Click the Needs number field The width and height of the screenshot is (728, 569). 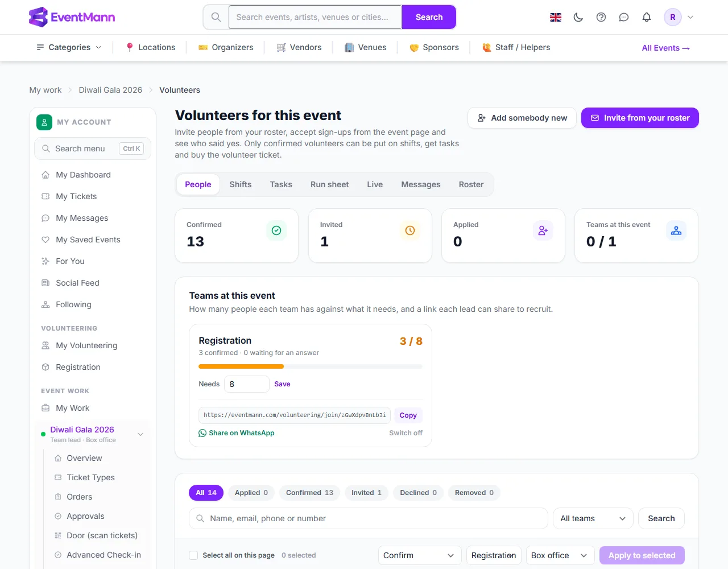[247, 384]
